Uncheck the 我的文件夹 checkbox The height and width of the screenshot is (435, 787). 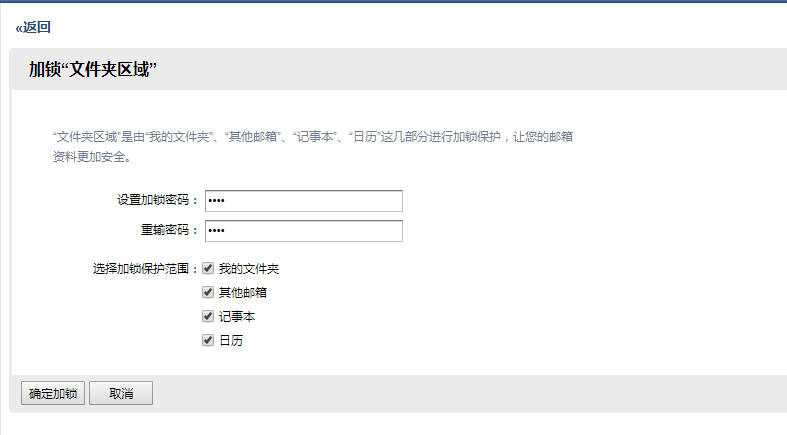[208, 269]
